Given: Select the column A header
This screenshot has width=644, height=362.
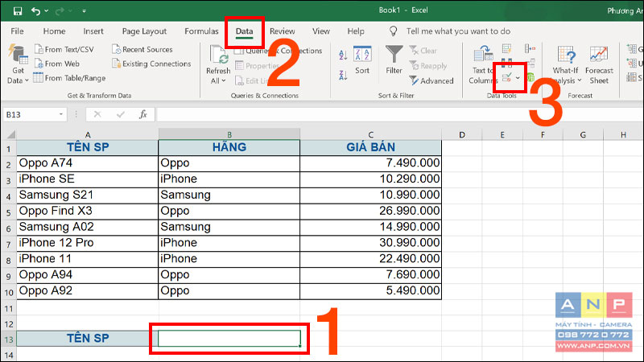Looking at the screenshot, I should point(88,134).
